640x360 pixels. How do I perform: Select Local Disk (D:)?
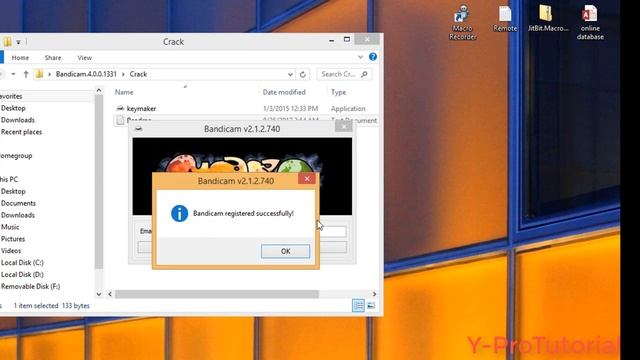pyautogui.click(x=22, y=274)
